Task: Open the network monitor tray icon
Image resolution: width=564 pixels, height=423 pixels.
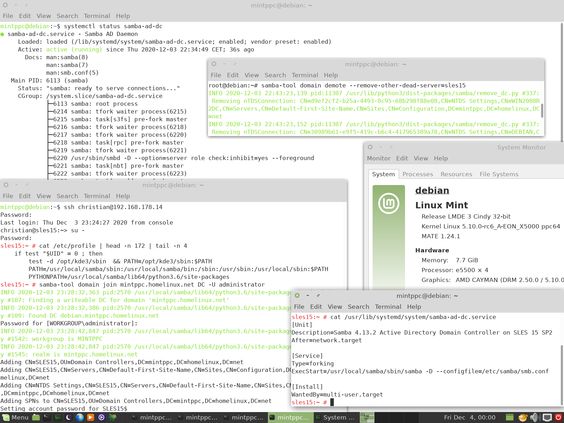Action: point(547,418)
